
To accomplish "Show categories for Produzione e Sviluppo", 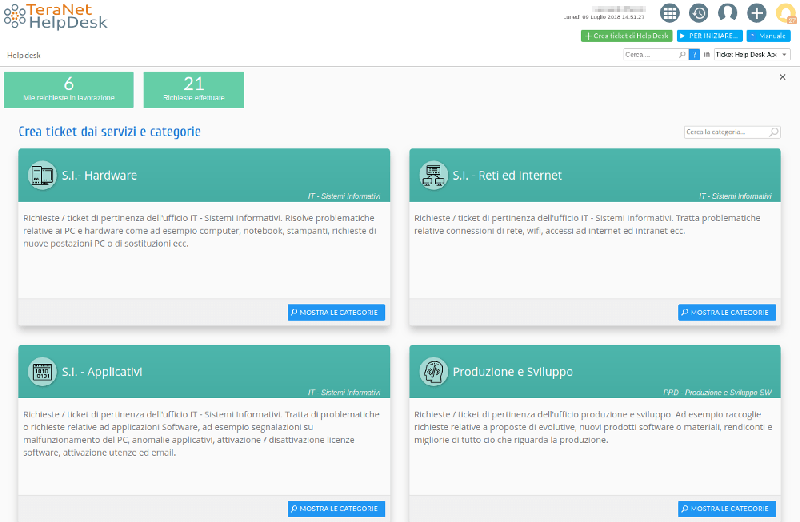I will click(727, 509).
